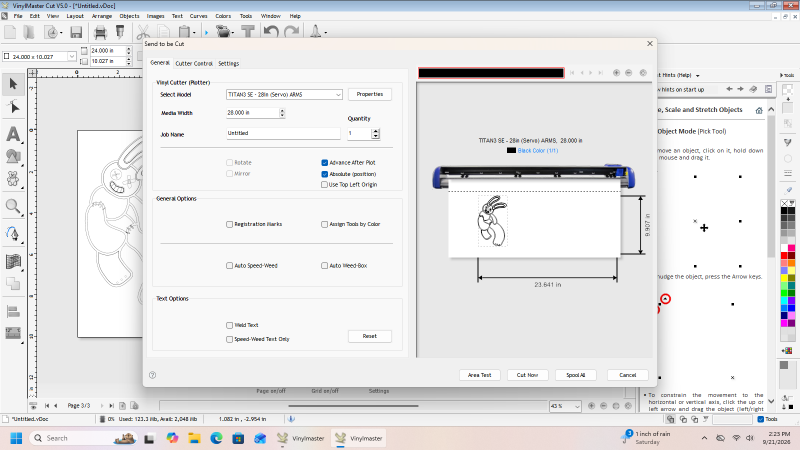Switch to the Settings tab in dialog
The height and width of the screenshot is (450, 800).
[x=229, y=64]
